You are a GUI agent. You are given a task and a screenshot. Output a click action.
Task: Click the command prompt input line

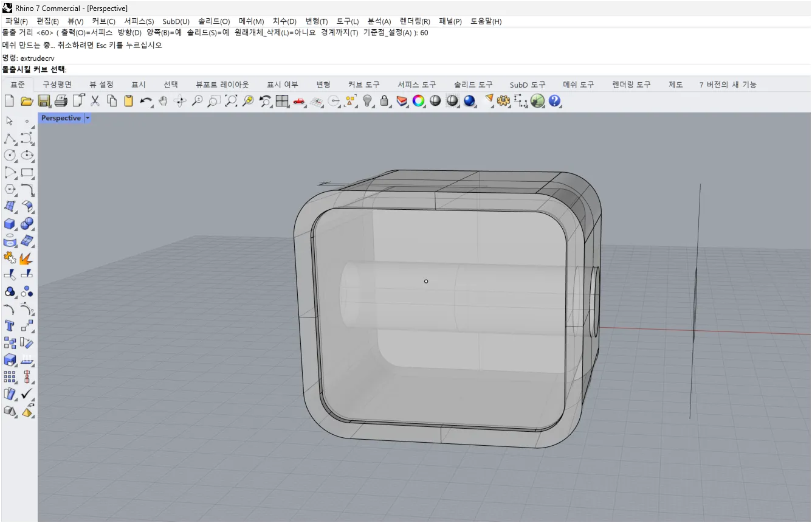click(406, 69)
